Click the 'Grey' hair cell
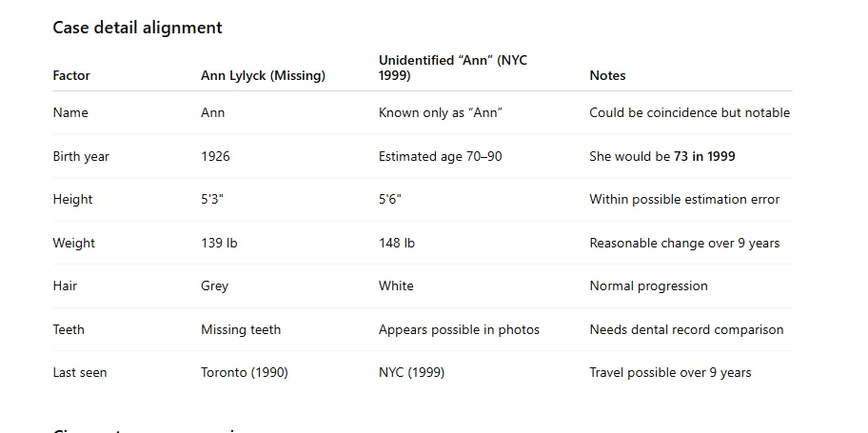Screen dimensions: 868x433 (214, 285)
